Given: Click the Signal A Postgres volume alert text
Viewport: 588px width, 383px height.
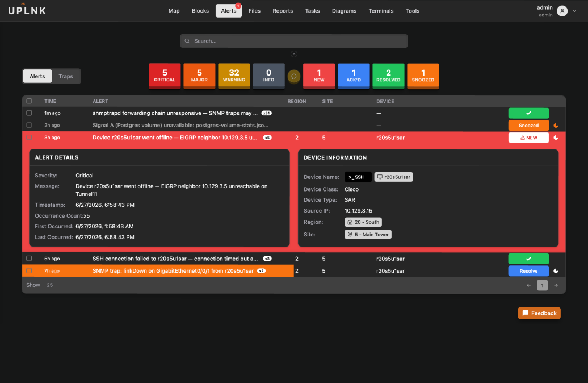Looking at the screenshot, I should (x=180, y=125).
